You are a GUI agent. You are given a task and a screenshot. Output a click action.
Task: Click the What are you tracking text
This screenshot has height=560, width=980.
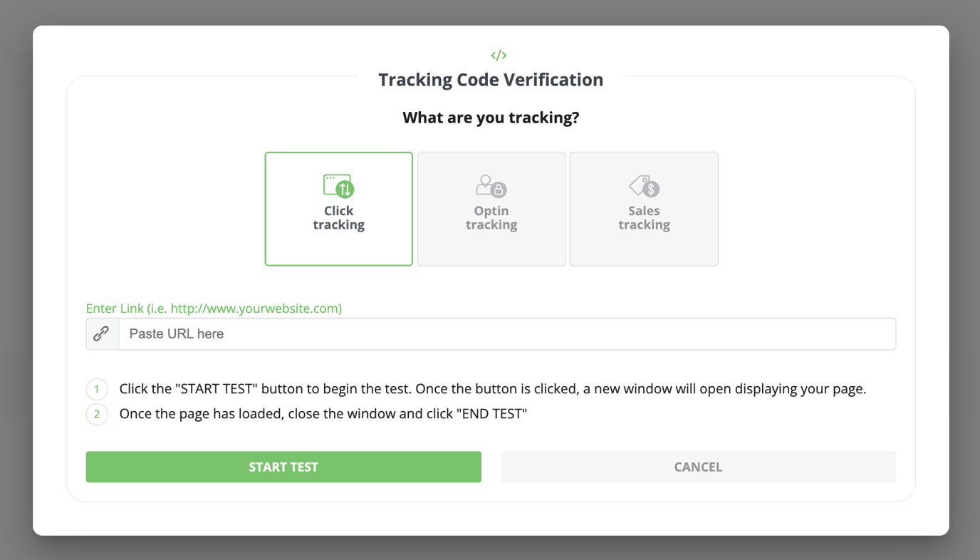[x=491, y=117]
